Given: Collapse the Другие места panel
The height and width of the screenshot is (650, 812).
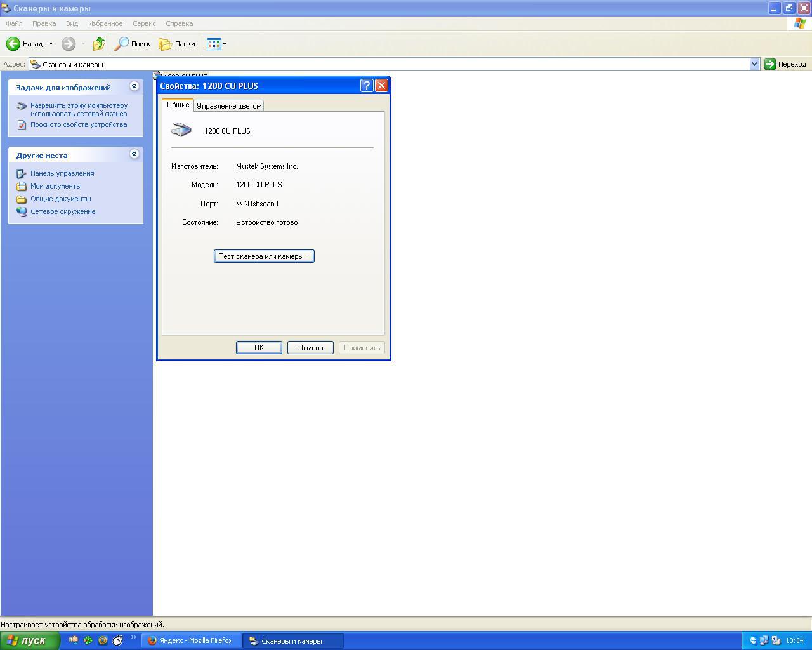Looking at the screenshot, I should (x=134, y=154).
